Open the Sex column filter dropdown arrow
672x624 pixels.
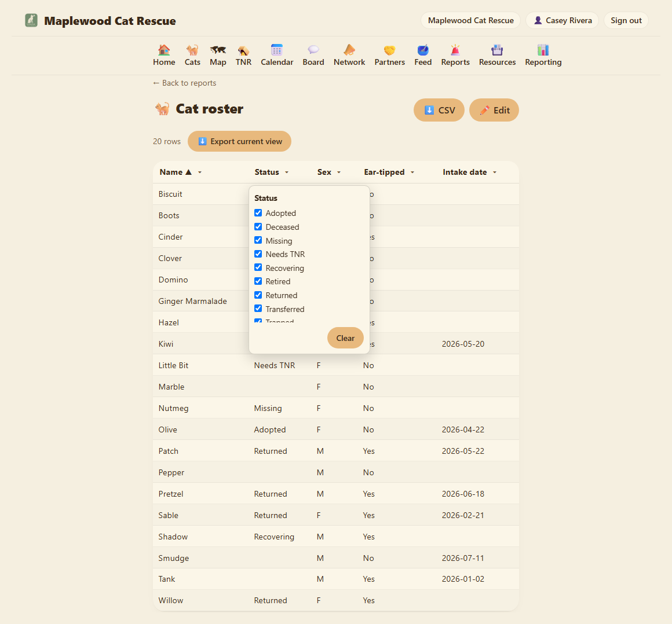pyautogui.click(x=338, y=172)
